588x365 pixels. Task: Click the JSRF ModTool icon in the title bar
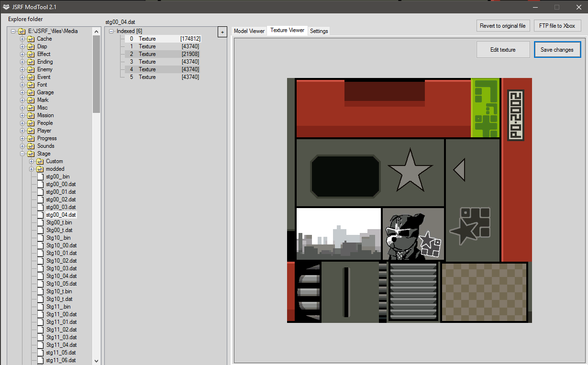pyautogui.click(x=6, y=7)
